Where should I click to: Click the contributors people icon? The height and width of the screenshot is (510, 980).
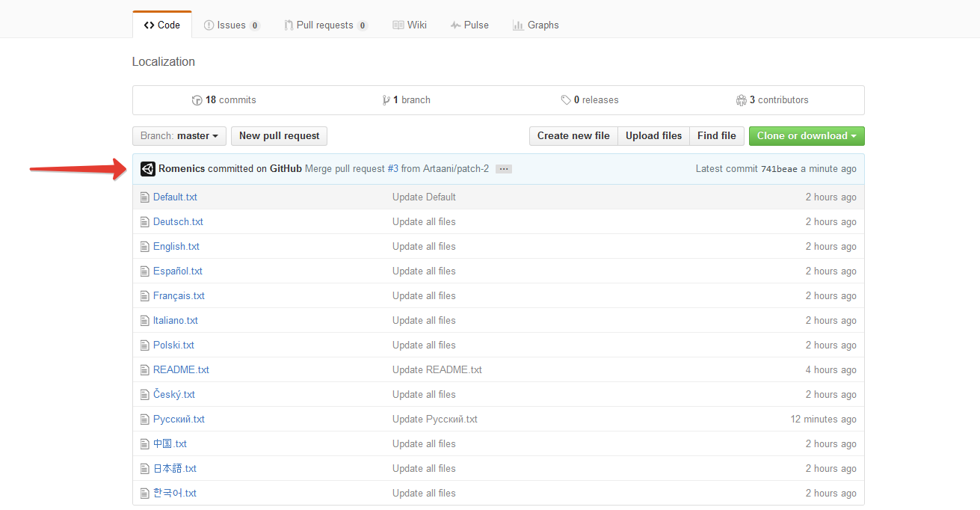point(741,100)
